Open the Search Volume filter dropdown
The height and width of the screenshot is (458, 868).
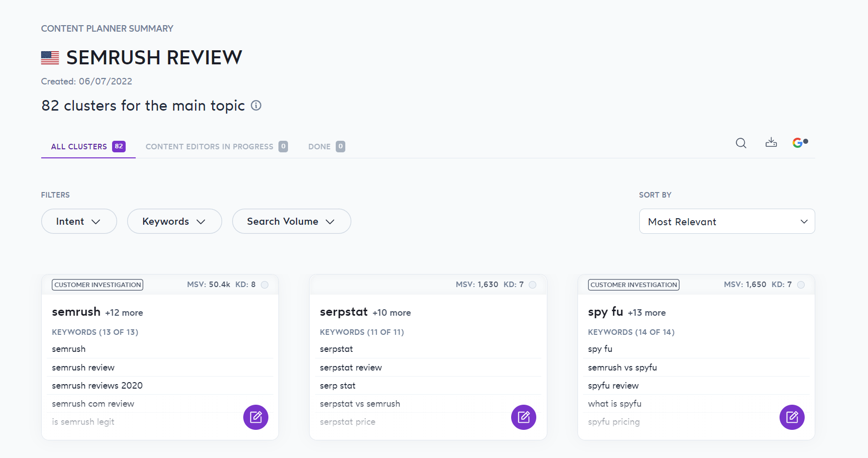coord(291,221)
